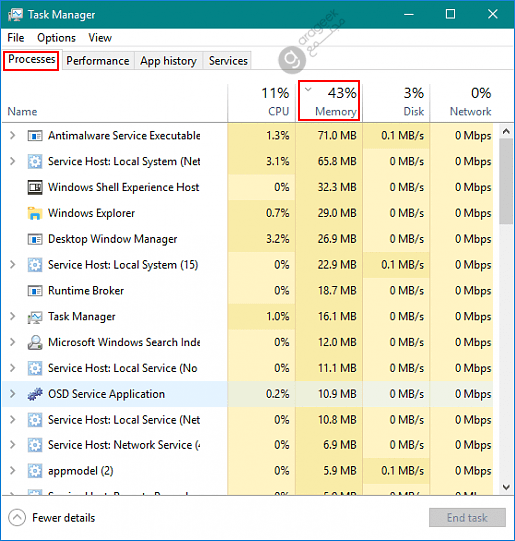Click the Task Manager title bar app icon
Image resolution: width=515 pixels, height=541 pixels.
pyautogui.click(x=15, y=15)
